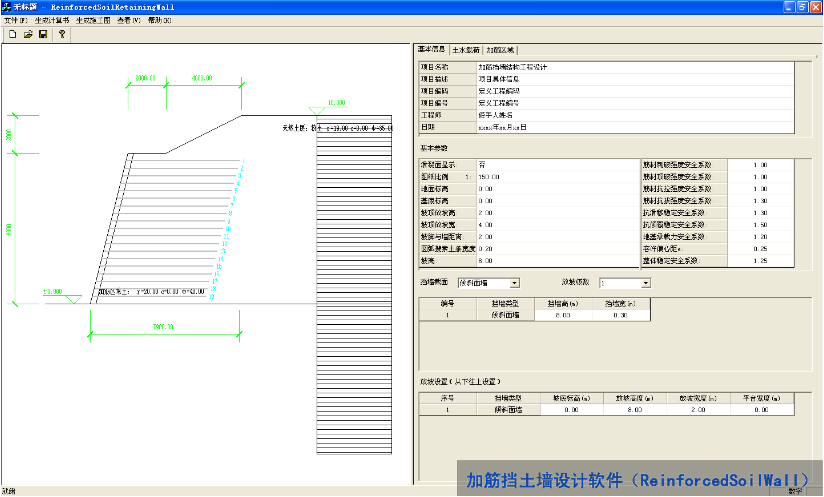Open help using the question mark icon
Image resolution: width=824 pixels, height=497 pixels.
pyautogui.click(x=62, y=34)
